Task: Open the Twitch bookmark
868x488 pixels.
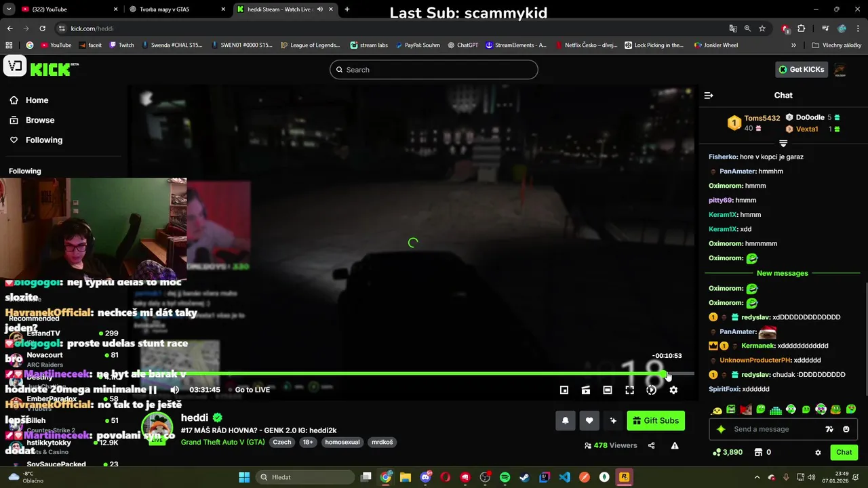Action: pos(121,45)
